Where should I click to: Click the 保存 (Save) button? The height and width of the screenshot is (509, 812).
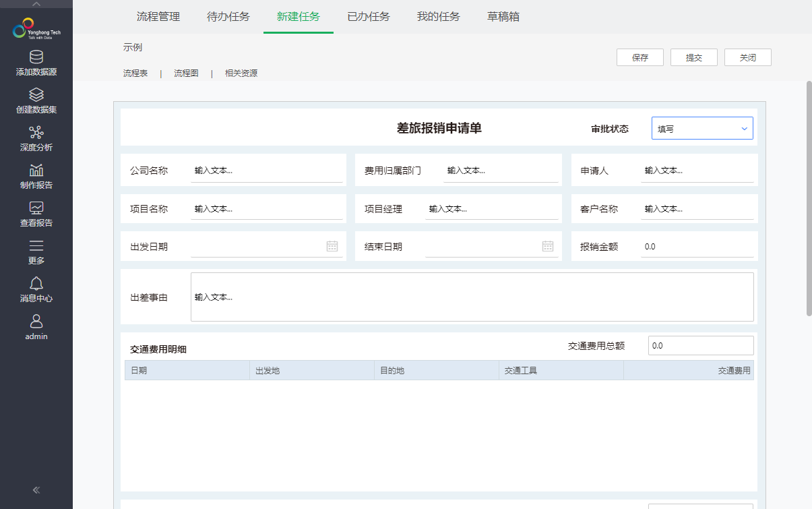pos(639,57)
